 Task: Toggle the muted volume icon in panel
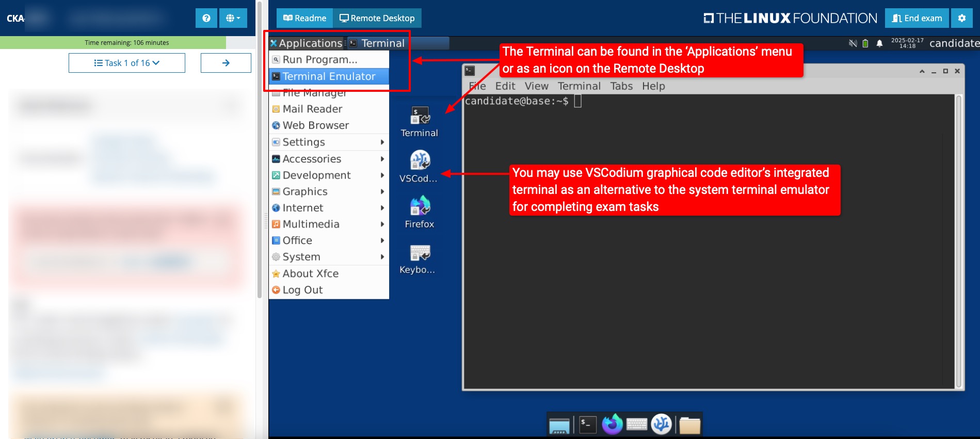tap(853, 43)
